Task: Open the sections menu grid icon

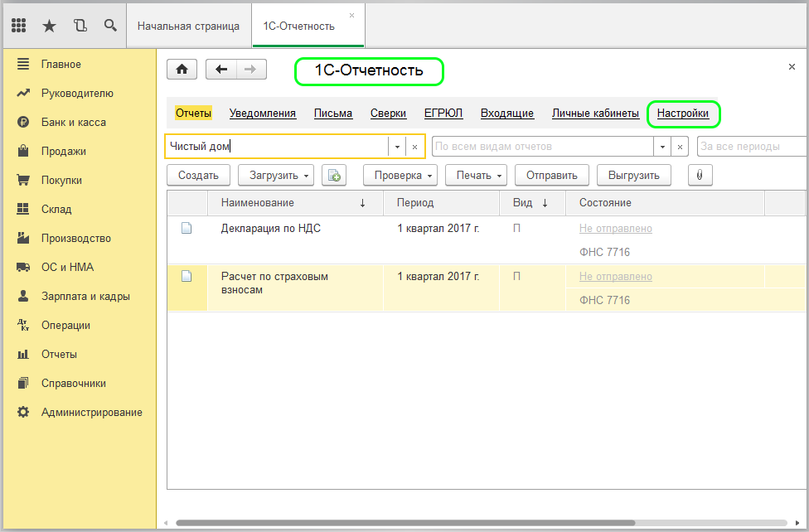Action: pos(18,26)
